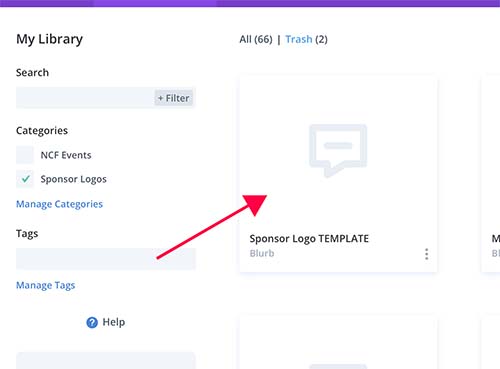Open the partially visible second library card
The width and height of the screenshot is (500, 369).
490,173
